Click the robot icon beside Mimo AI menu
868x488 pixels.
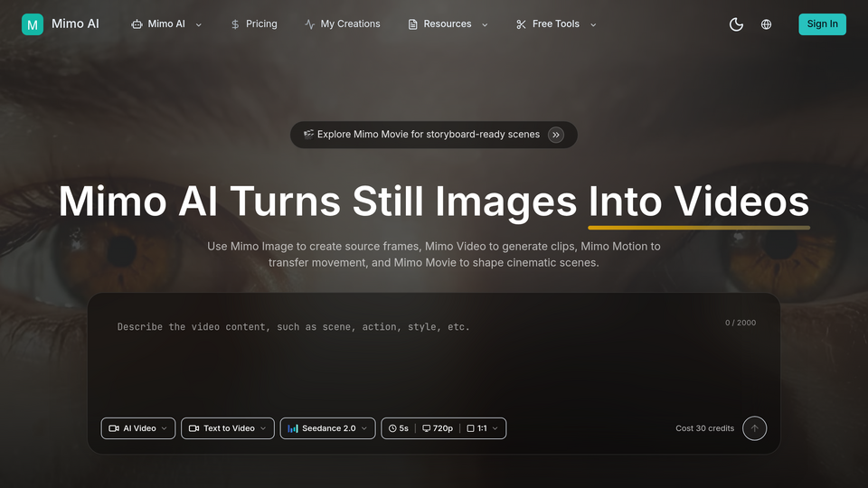[x=137, y=24]
